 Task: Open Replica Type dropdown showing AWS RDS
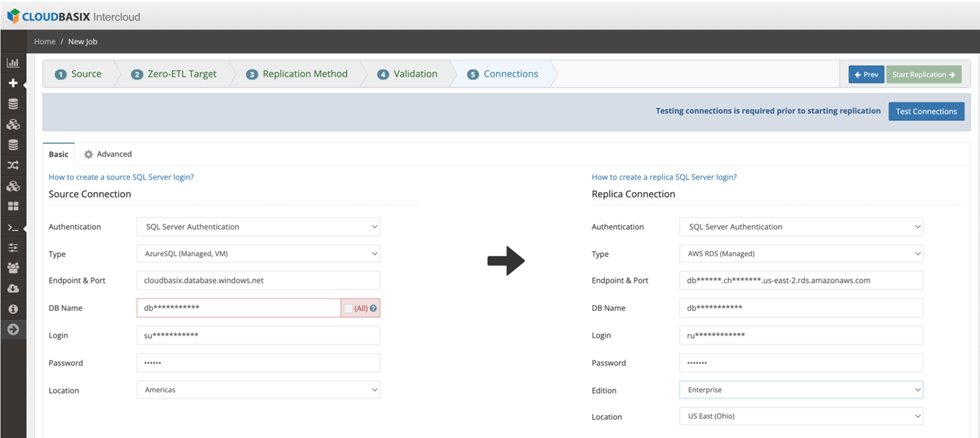pyautogui.click(x=801, y=254)
